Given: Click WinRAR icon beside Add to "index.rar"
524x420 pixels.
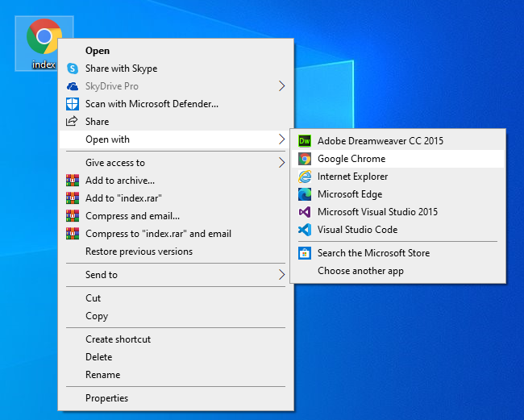Looking at the screenshot, I should click(73, 198).
